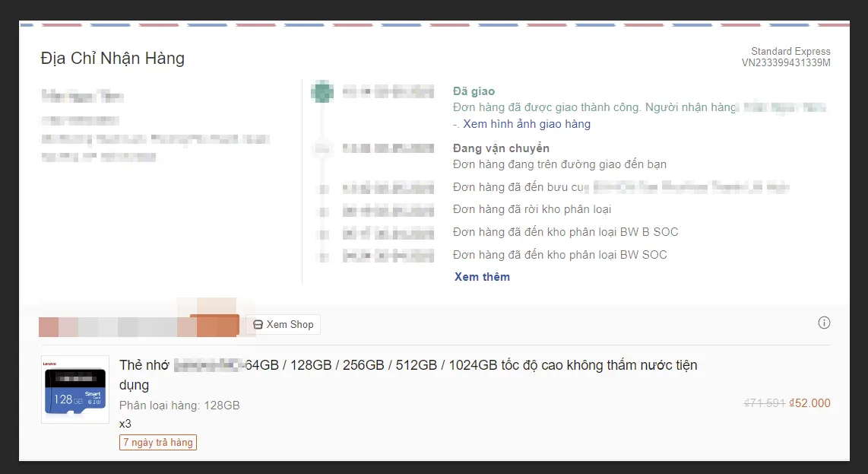Click the blurred shop name
Viewport: 868px width, 474px height.
(x=114, y=326)
